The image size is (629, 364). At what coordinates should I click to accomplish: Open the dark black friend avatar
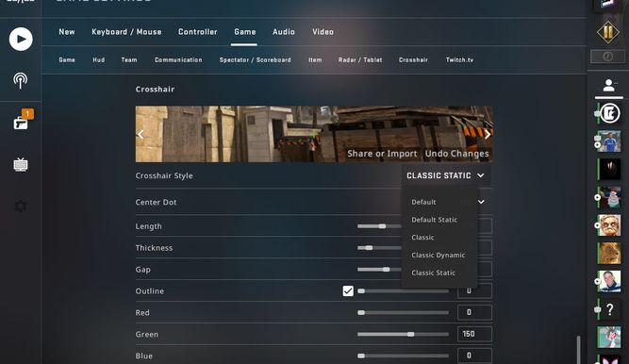[x=609, y=170]
